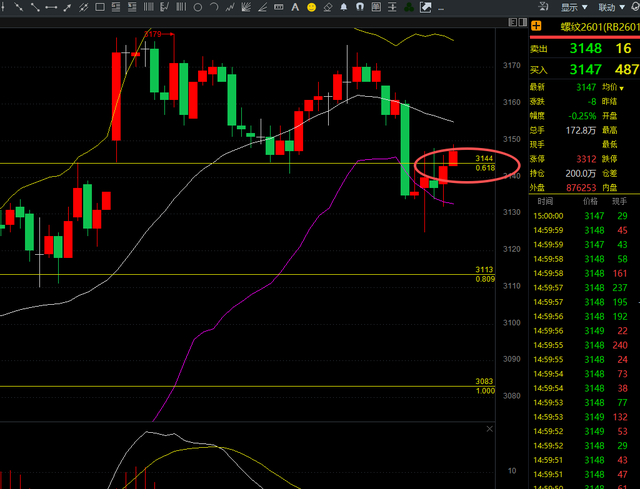Open the 联动 dropdown menu
Viewport: 640px width, 489px height.
click(611, 7)
